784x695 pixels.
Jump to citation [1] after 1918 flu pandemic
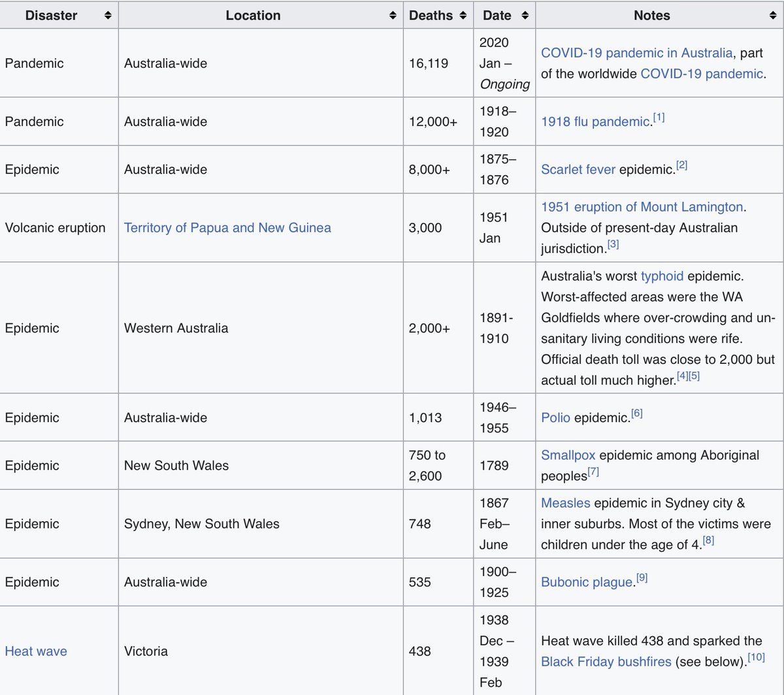[659, 118]
